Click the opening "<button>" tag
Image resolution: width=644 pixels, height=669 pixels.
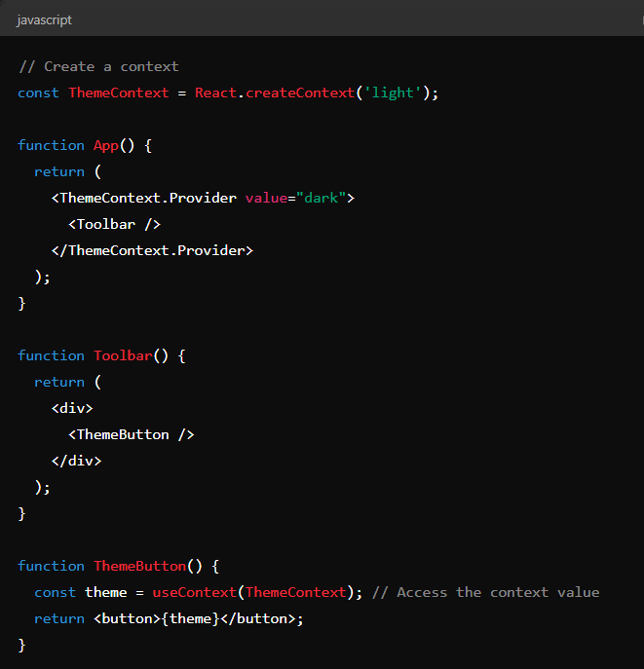click(128, 619)
